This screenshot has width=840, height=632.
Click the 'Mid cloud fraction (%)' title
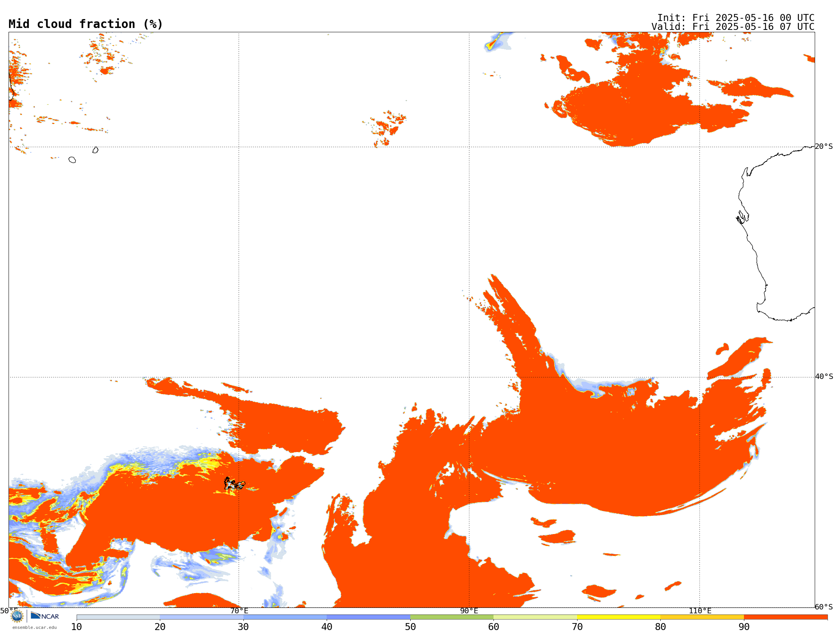(86, 24)
